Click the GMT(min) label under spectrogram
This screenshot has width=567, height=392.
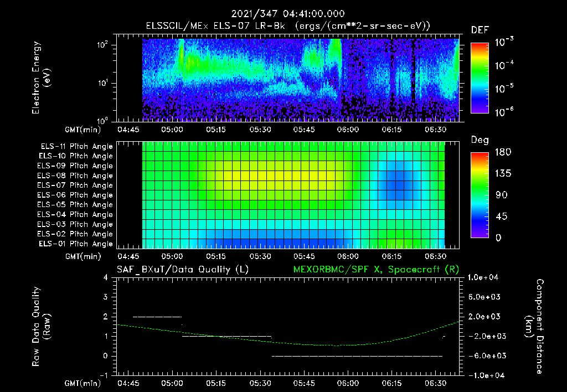pos(83,130)
